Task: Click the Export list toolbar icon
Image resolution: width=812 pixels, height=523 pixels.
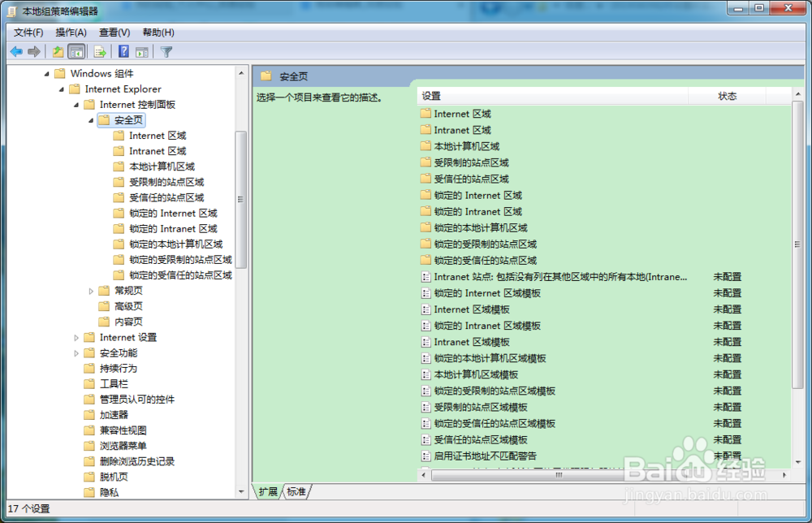Action: pos(100,52)
